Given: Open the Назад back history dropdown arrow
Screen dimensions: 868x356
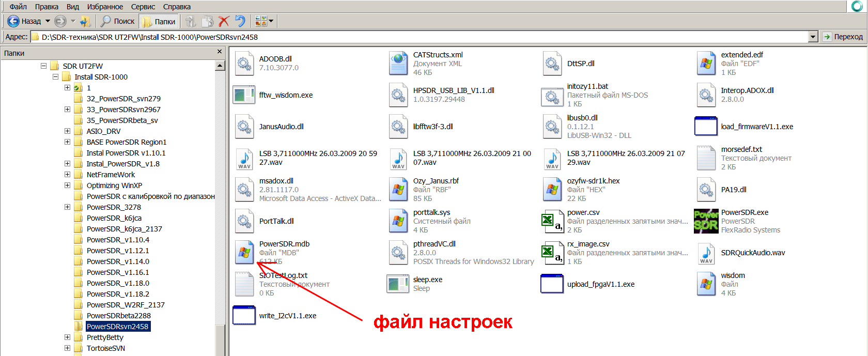Looking at the screenshot, I should pos(48,21).
